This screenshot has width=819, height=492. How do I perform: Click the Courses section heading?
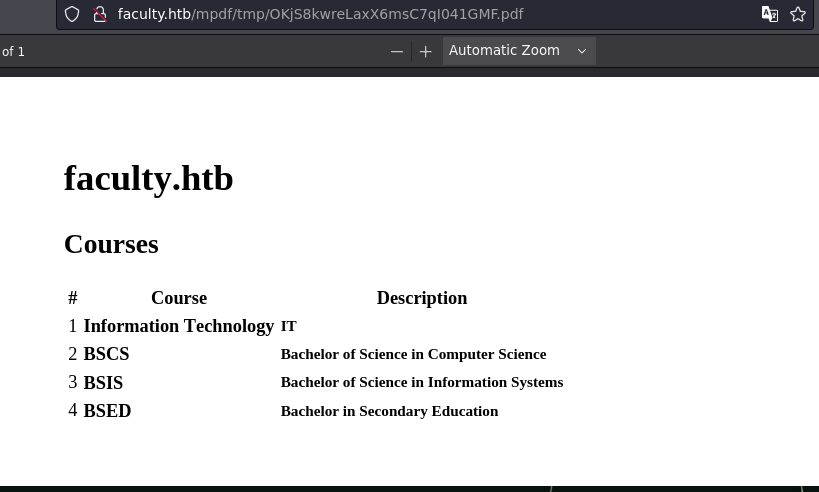click(111, 244)
